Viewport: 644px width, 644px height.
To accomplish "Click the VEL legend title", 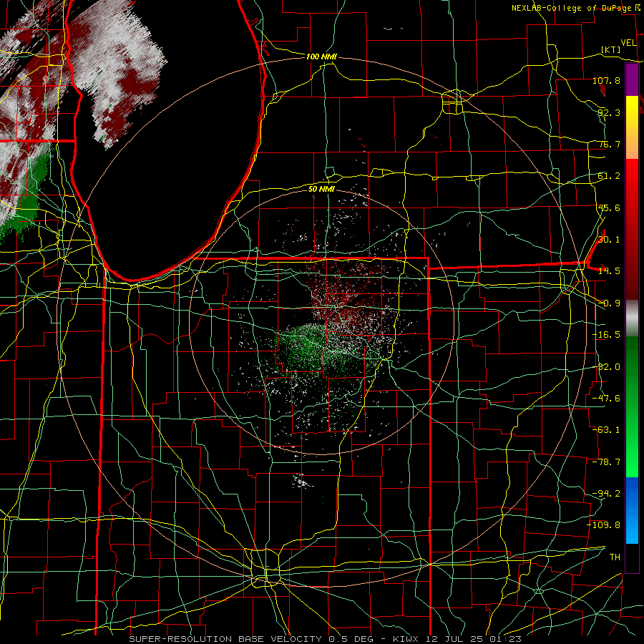I will 628,43.
